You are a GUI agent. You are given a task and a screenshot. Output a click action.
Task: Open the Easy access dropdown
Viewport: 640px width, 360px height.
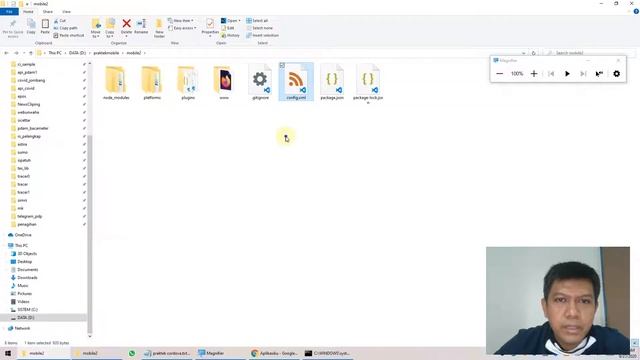tap(182, 28)
